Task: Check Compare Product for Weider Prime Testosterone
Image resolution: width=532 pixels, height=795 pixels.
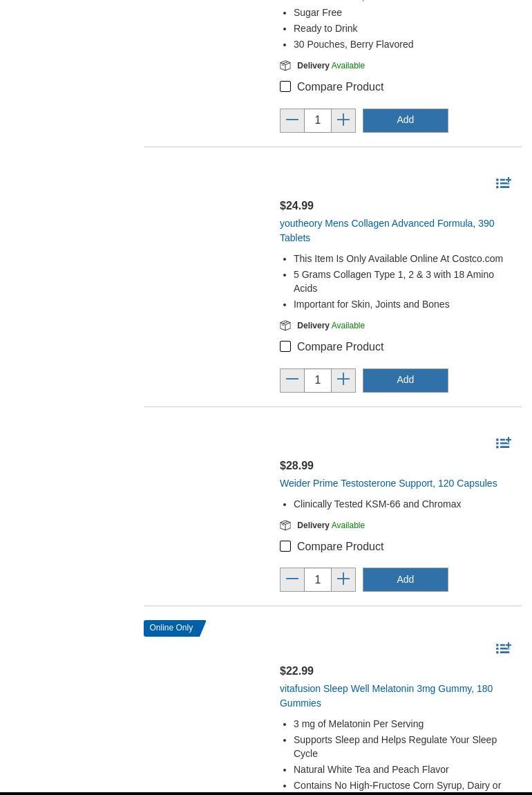Action: pyautogui.click(x=285, y=546)
